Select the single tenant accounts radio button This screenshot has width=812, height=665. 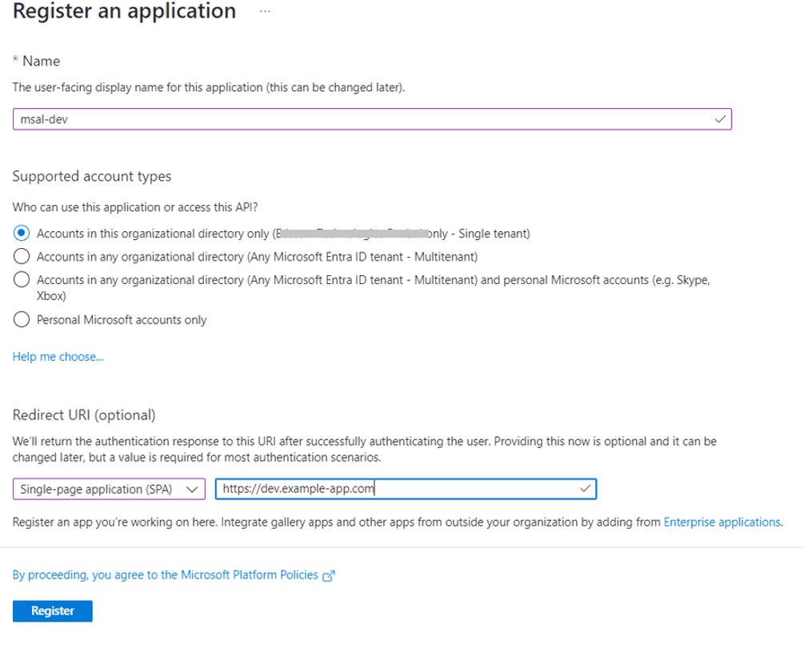click(22, 234)
